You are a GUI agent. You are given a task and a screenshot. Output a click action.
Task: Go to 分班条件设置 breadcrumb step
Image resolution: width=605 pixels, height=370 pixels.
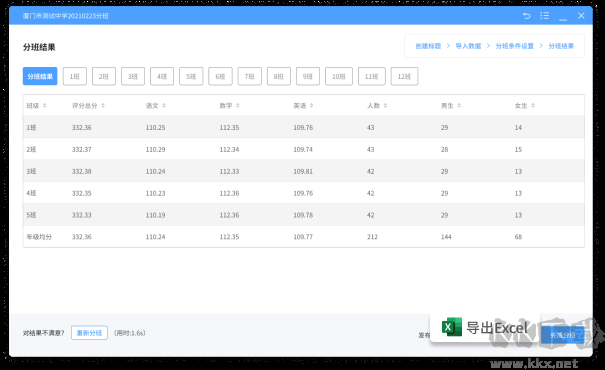514,46
